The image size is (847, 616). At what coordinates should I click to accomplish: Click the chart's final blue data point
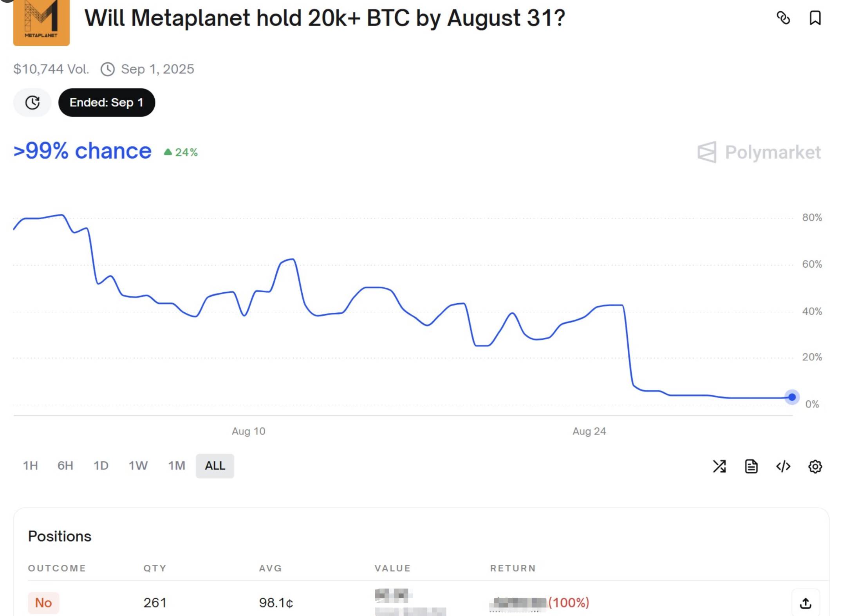click(792, 397)
